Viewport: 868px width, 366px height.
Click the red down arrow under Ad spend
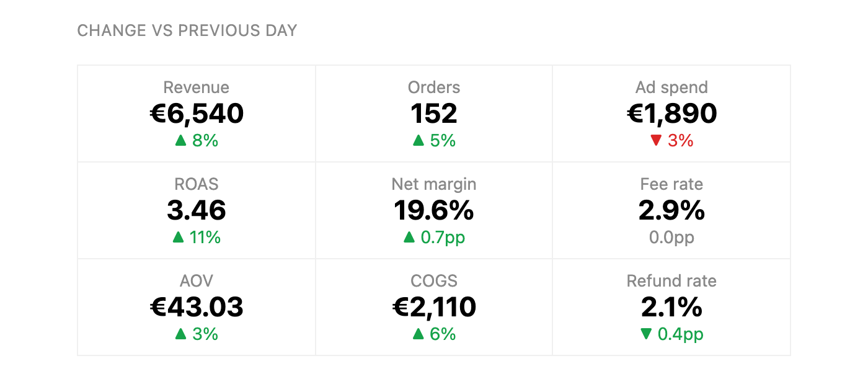coord(656,141)
